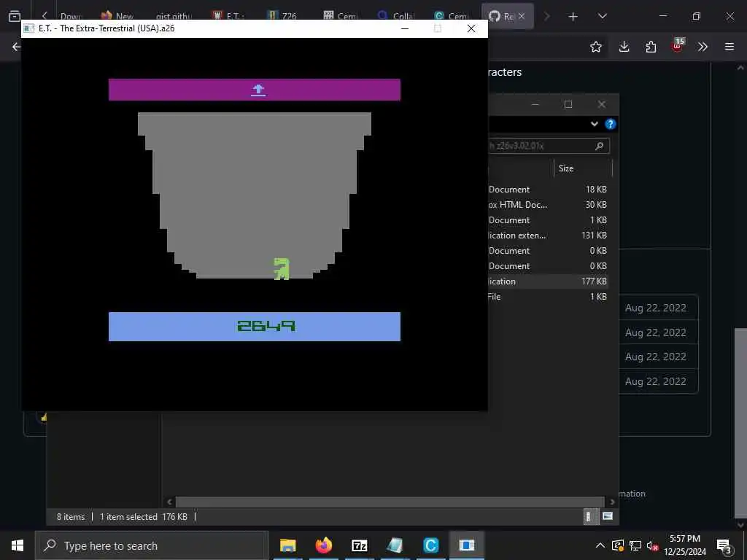The image size is (747, 560).
Task: Open a new Firefox tab with plus button
Action: pyautogui.click(x=573, y=17)
